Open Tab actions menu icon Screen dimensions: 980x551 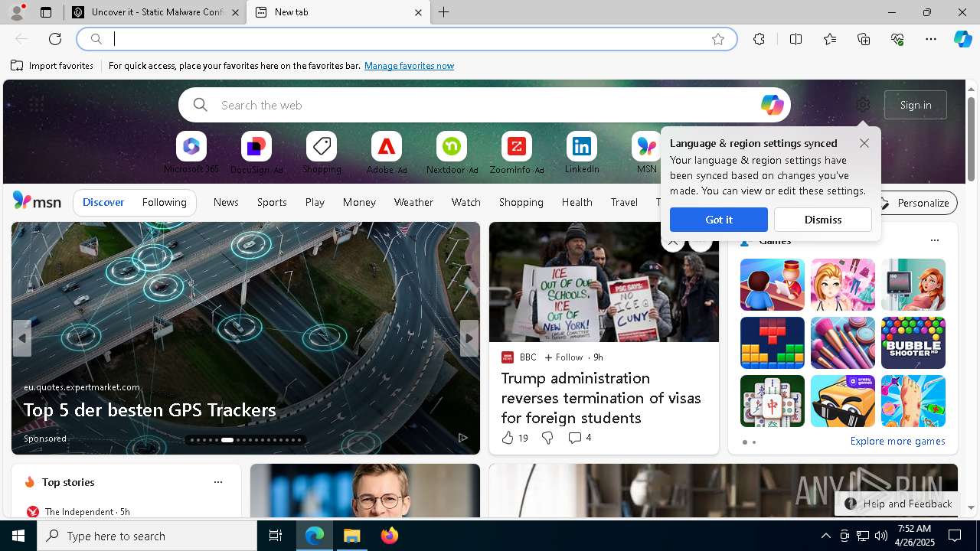pyautogui.click(x=46, y=12)
